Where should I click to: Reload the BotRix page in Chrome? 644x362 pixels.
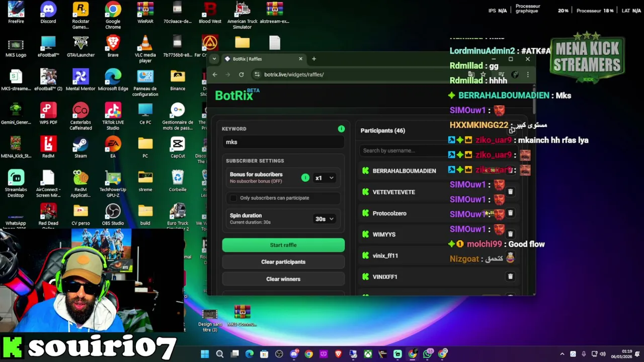pos(242,74)
